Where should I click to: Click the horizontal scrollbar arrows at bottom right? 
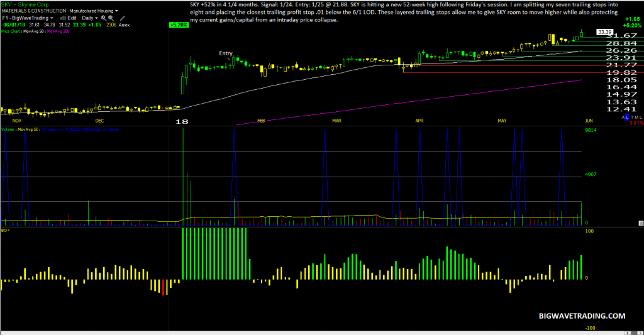click(x=633, y=332)
